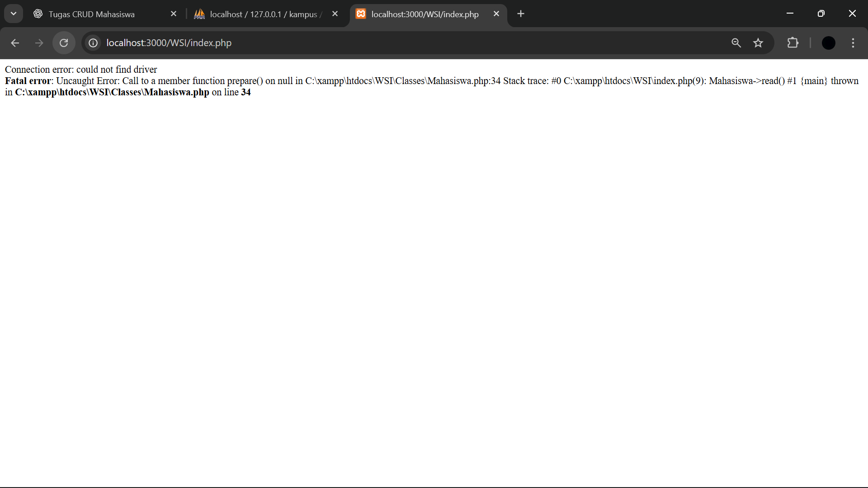Viewport: 868px width, 488px height.
Task: Open Chrome three-dot menu
Action: point(853,43)
